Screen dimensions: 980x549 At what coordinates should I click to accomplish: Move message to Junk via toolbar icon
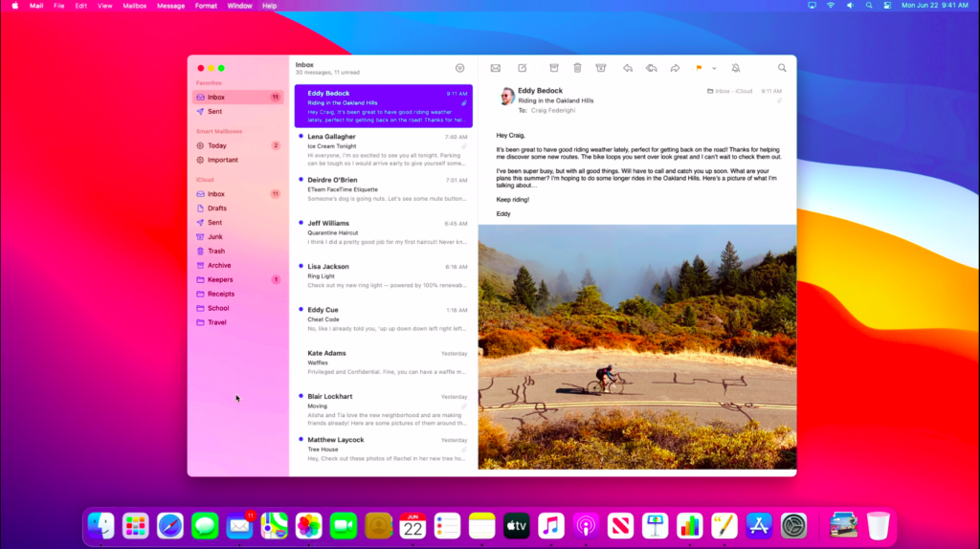[x=601, y=68]
